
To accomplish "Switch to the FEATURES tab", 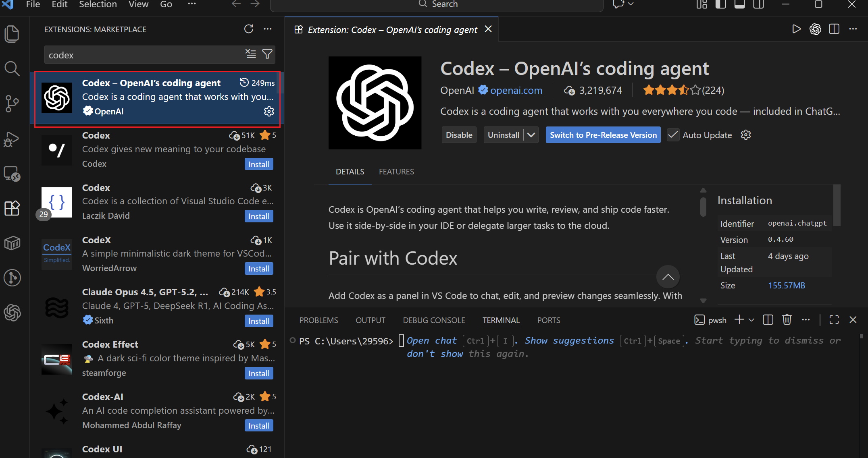I will 396,172.
